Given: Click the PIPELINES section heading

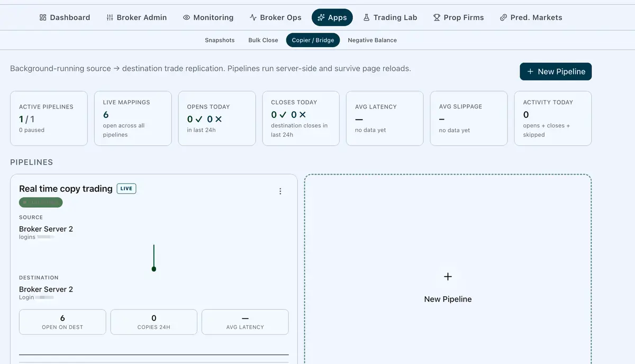Looking at the screenshot, I should click(32, 162).
